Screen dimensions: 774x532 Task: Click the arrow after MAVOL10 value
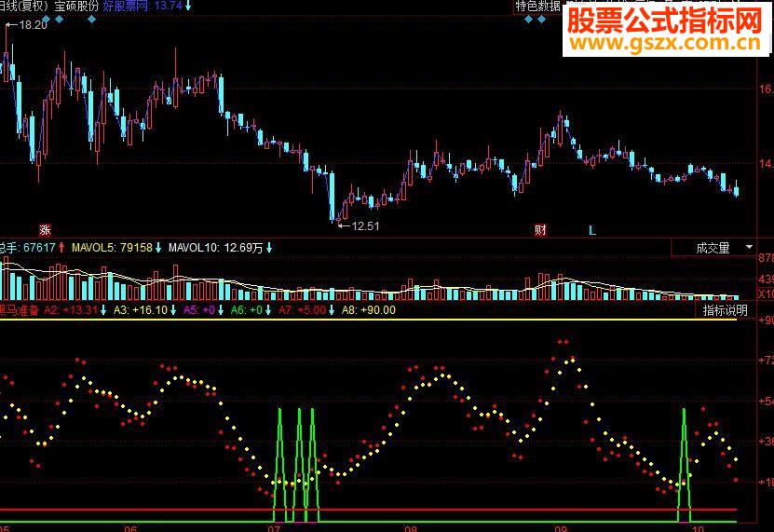(x=269, y=248)
